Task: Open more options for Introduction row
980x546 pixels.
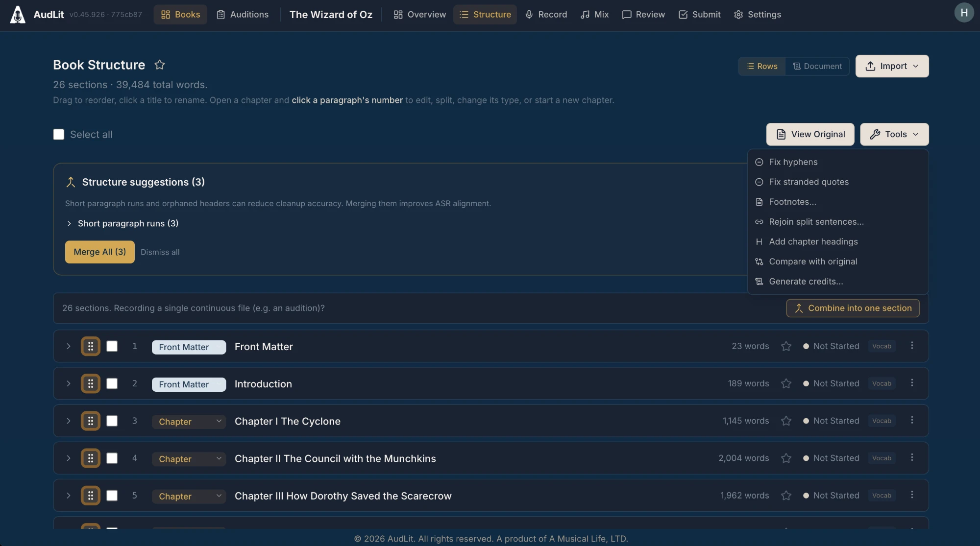Action: coord(912,383)
